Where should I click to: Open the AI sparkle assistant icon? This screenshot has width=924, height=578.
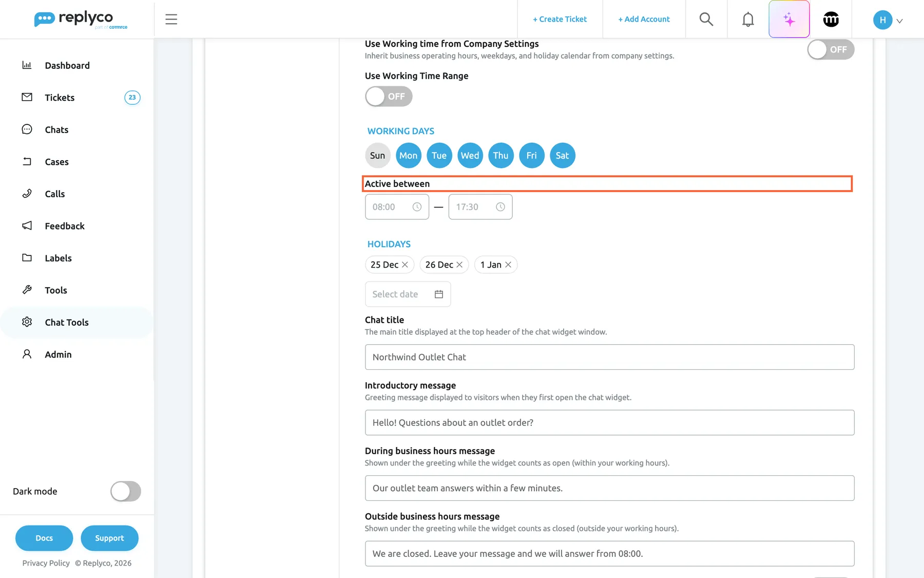tap(789, 20)
